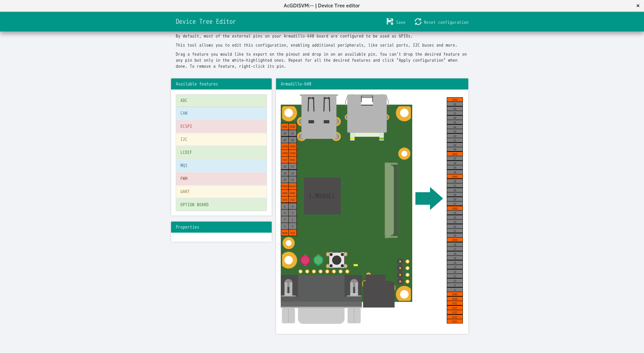
Task: Click the Reset configuration refresh icon
Action: click(418, 22)
